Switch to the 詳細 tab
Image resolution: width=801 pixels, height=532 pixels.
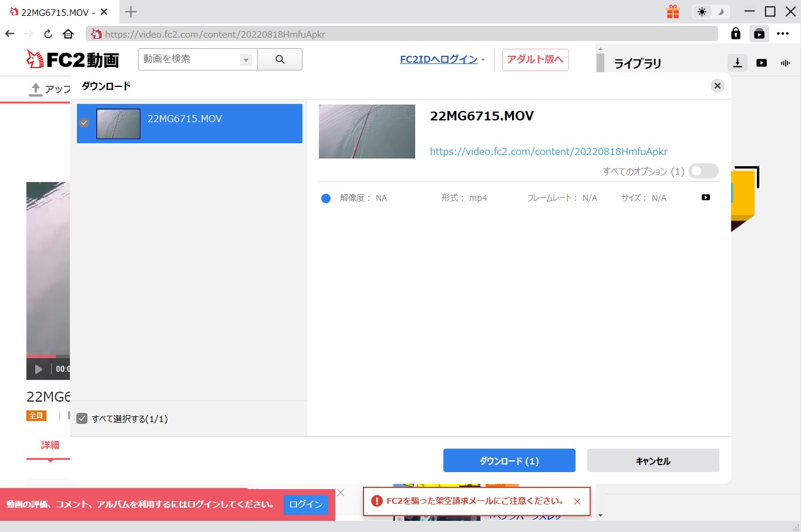pyautogui.click(x=50, y=445)
